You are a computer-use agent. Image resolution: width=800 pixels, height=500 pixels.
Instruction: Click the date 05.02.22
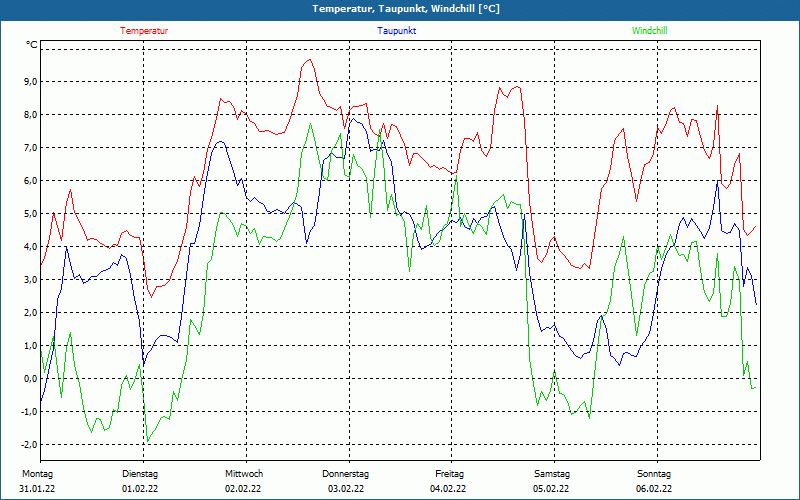551,489
